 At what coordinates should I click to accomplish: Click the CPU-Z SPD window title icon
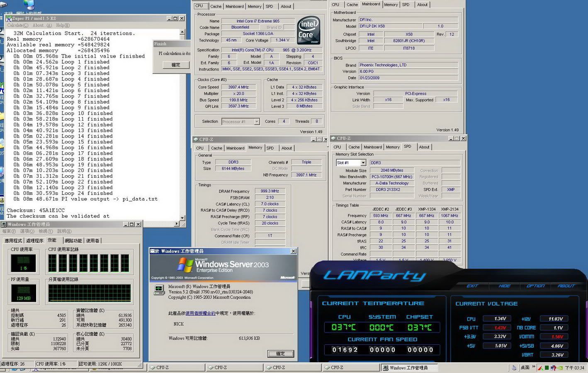(x=333, y=138)
